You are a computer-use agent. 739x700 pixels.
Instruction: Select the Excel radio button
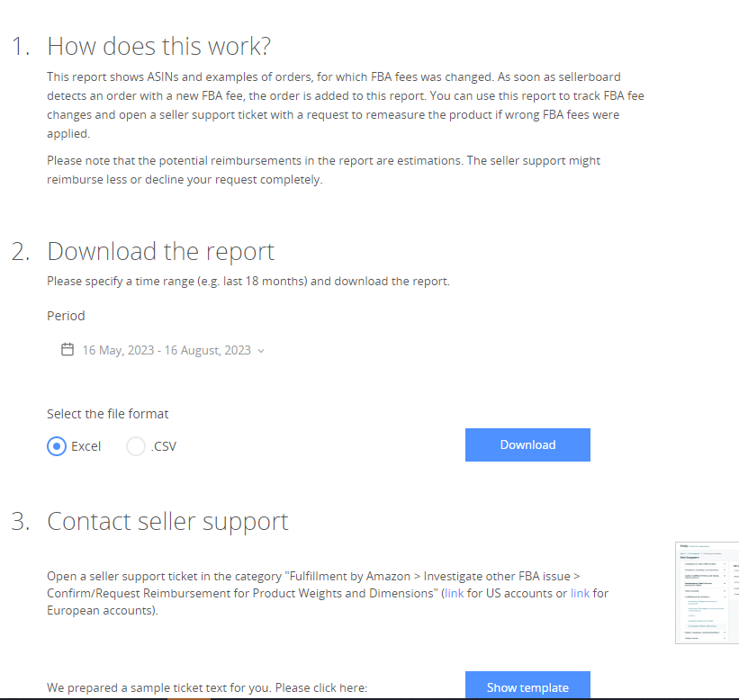click(57, 446)
